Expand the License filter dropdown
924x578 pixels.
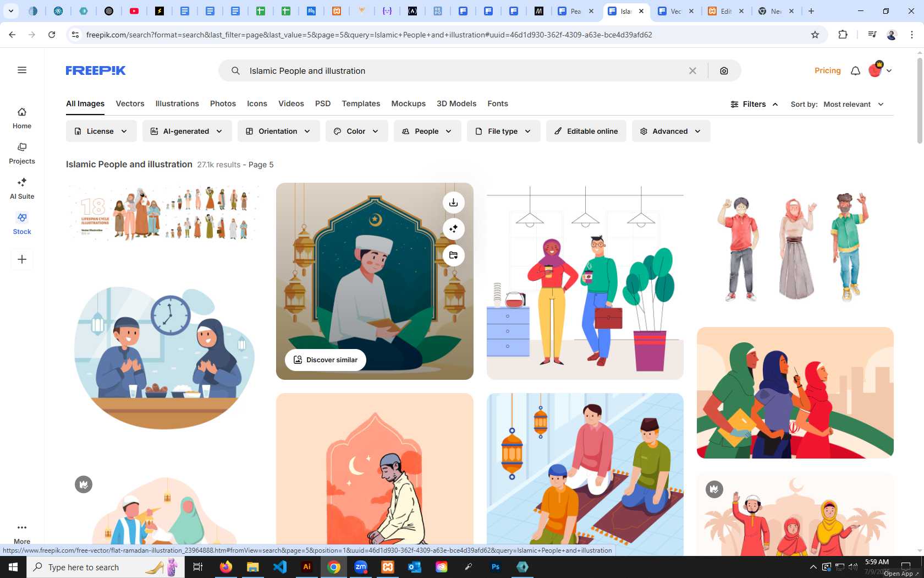pyautogui.click(x=101, y=131)
